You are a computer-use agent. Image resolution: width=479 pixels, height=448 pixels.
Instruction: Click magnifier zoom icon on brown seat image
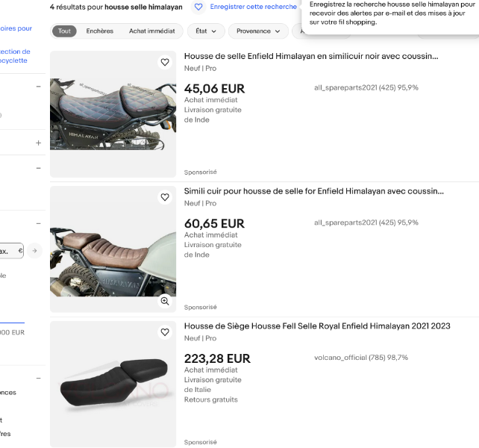click(x=165, y=301)
